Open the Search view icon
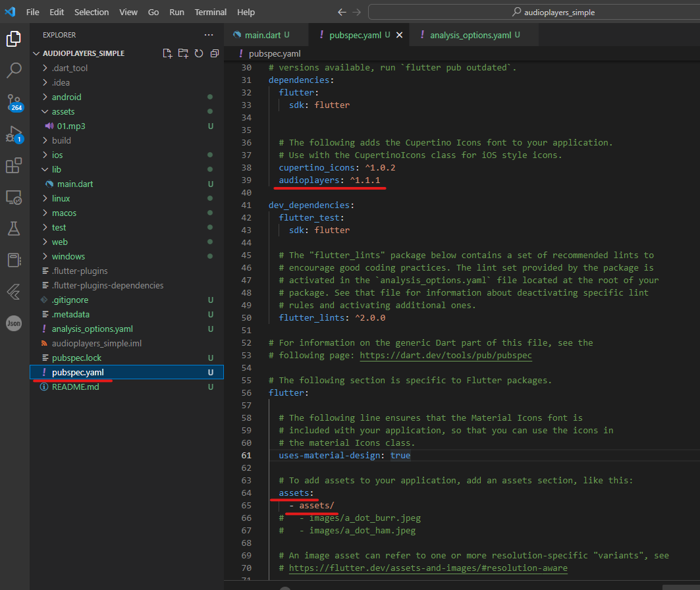The width and height of the screenshot is (700, 590). pos(14,70)
